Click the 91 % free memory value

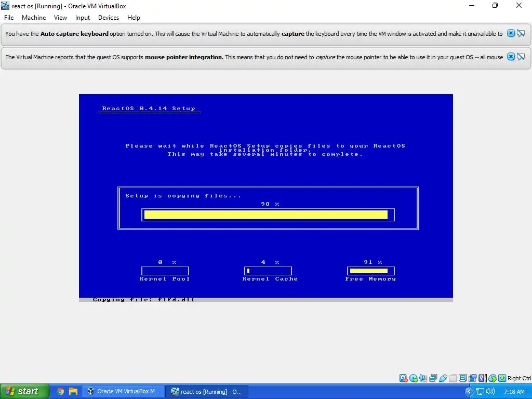tap(373, 262)
